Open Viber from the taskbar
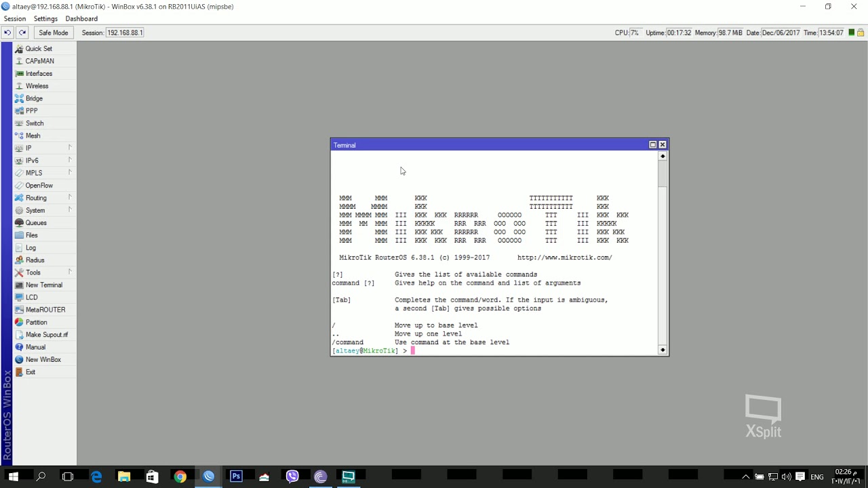Viewport: 868px width, 488px height. [292, 476]
